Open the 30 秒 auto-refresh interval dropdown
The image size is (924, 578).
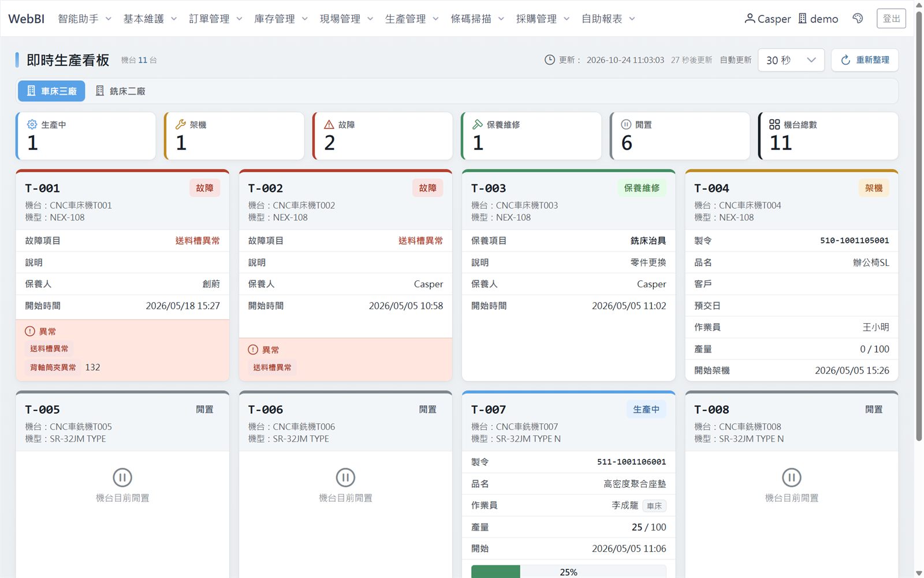pyautogui.click(x=791, y=60)
